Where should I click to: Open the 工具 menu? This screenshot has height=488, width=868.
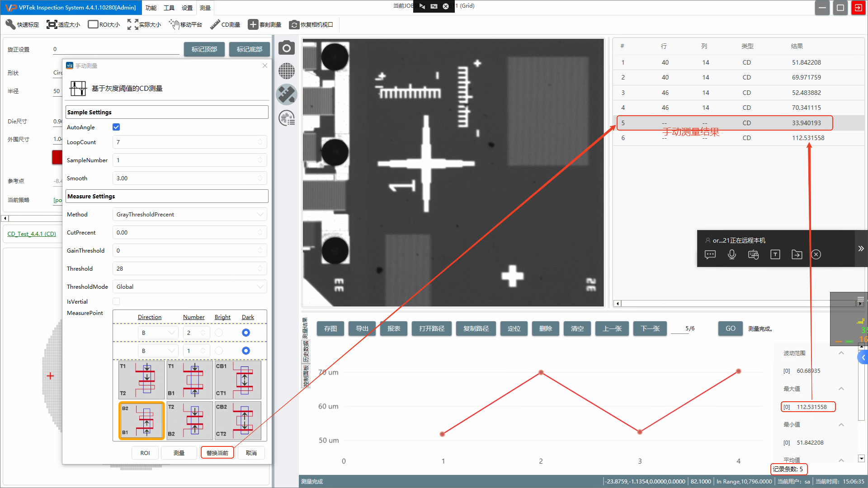[x=169, y=8]
